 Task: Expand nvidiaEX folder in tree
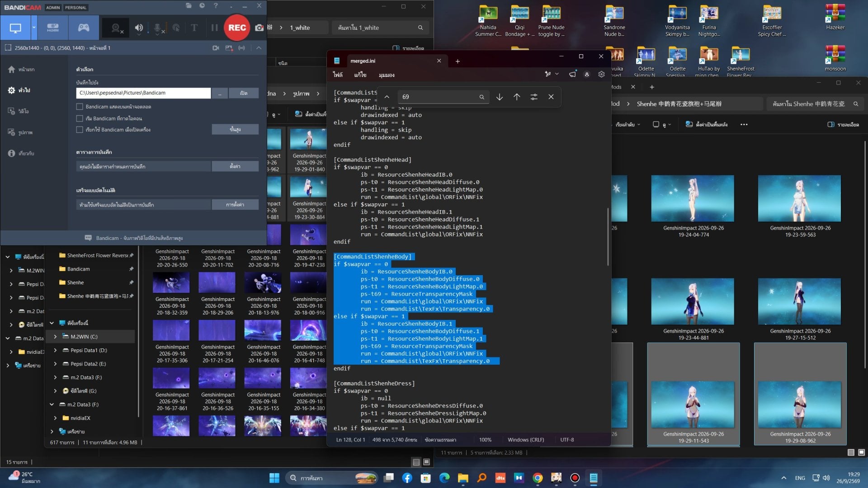click(55, 418)
